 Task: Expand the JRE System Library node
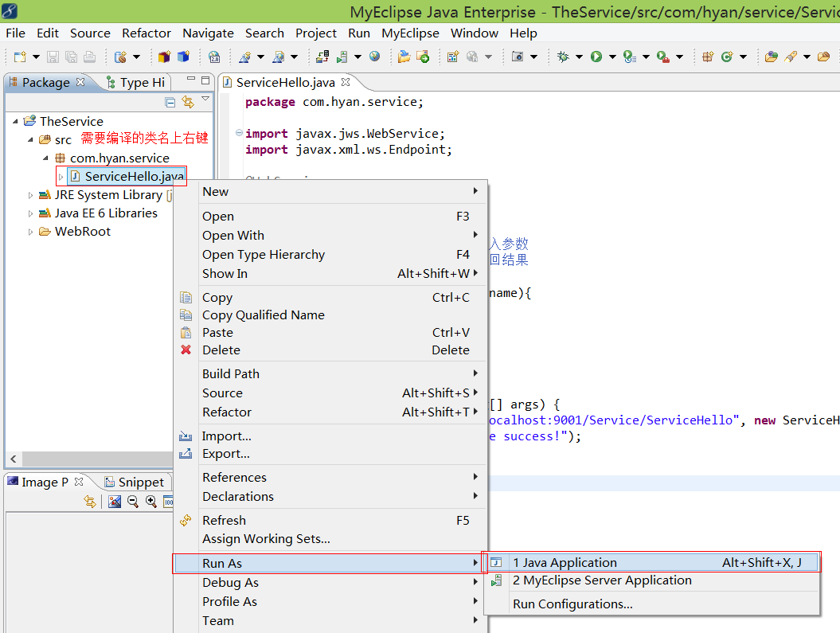pos(30,195)
